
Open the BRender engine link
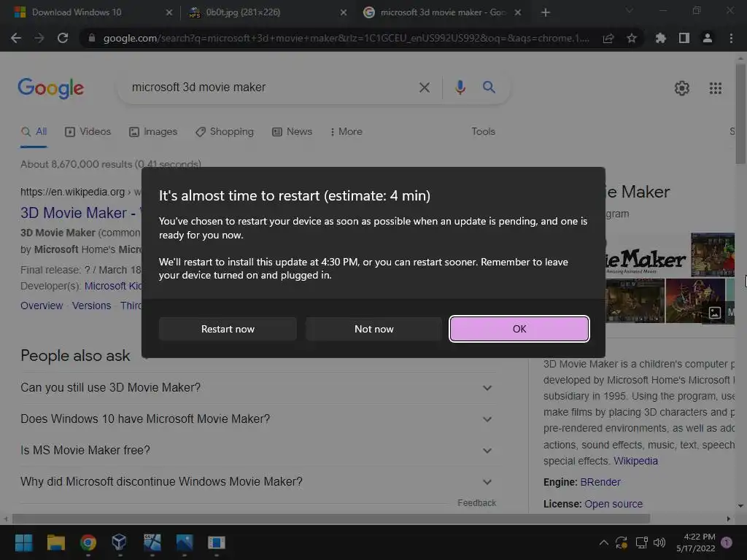[x=600, y=483]
